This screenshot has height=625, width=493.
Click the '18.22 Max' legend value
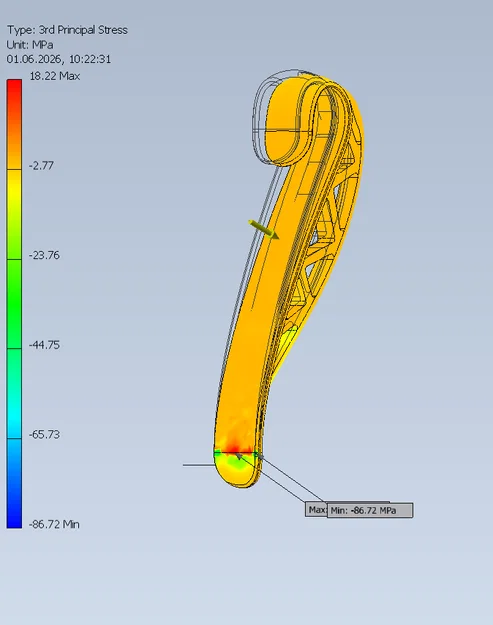pos(55,76)
